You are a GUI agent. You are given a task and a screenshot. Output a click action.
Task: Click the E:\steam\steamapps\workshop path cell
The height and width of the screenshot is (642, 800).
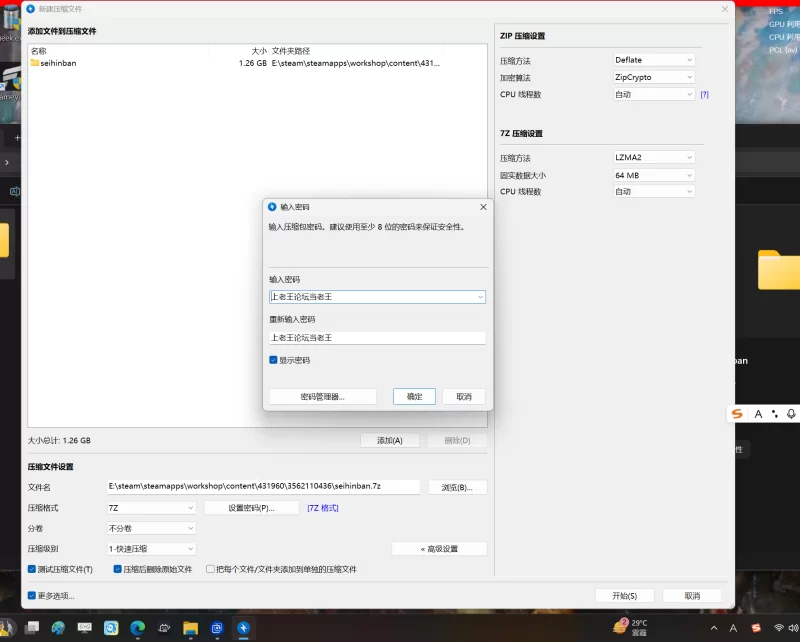coord(356,63)
